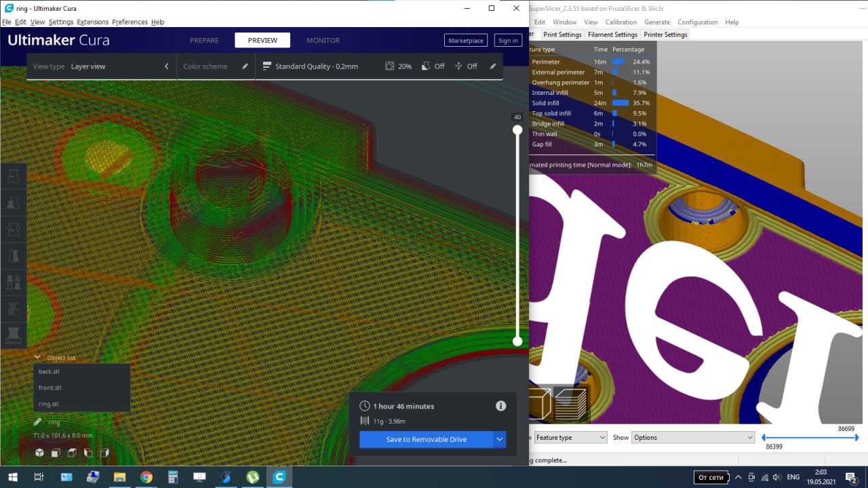Select the Move tool in Cura sidebar
This screenshot has height=488, width=868.
[14, 176]
